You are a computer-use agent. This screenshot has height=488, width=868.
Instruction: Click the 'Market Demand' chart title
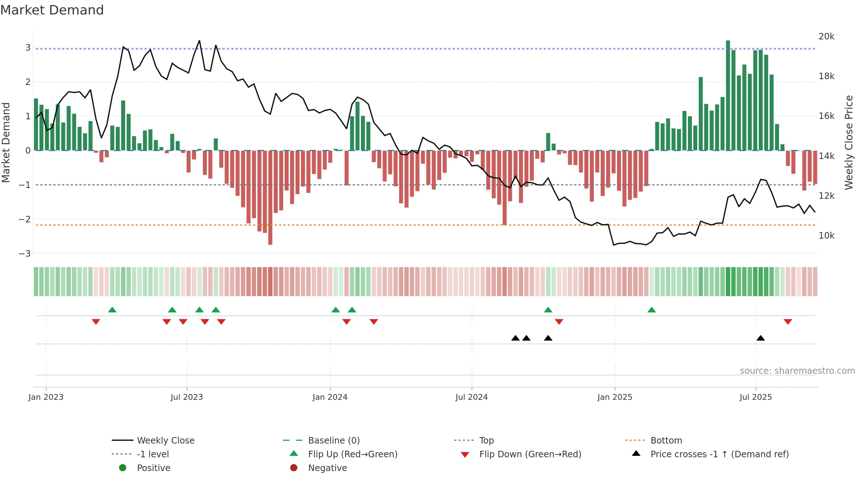52,10
